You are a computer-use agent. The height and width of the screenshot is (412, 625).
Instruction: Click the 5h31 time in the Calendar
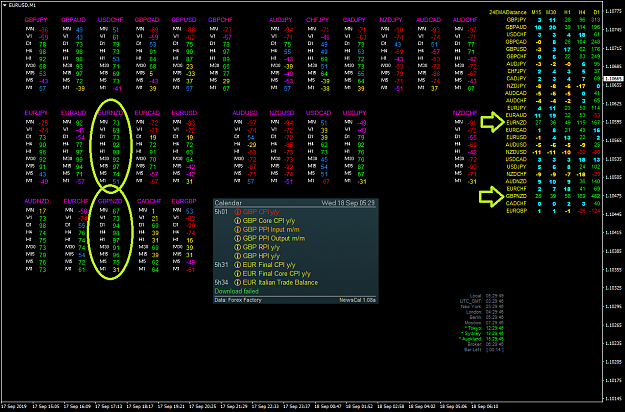(221, 265)
